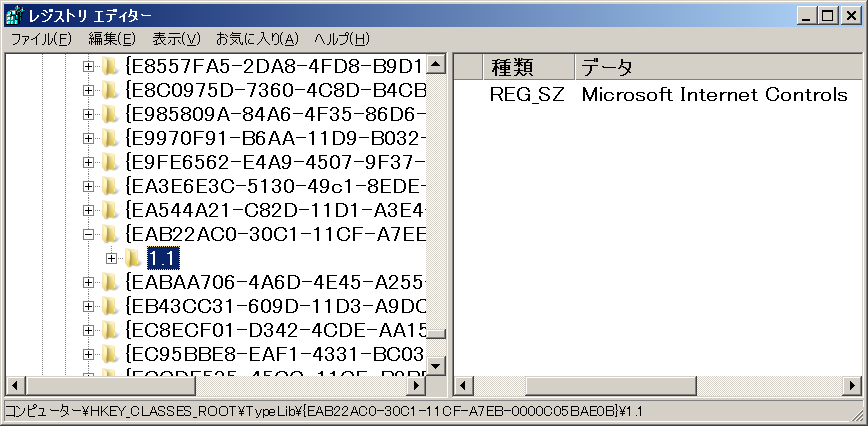Image resolution: width=868 pixels, height=426 pixels.
Task: Expand the {E8557FA5-2DA8 key node
Action: click(88, 67)
